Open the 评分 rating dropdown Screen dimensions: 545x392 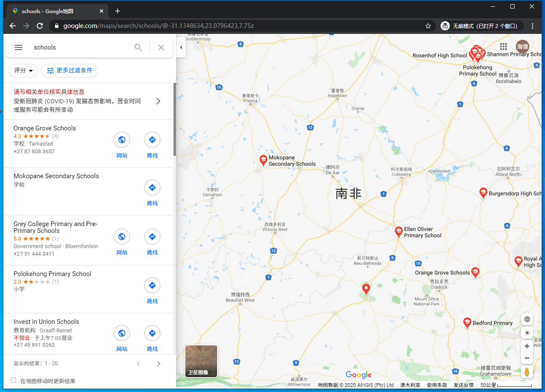pos(23,71)
